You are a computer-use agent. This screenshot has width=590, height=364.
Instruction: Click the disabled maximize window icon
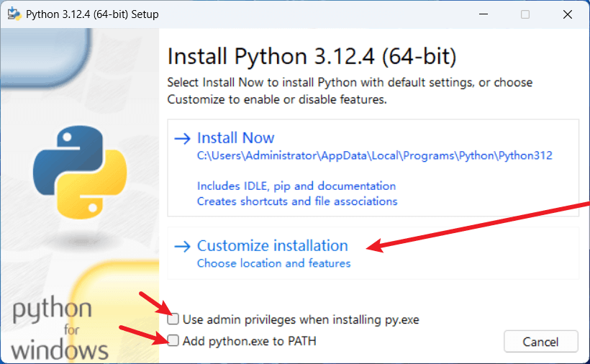click(525, 14)
